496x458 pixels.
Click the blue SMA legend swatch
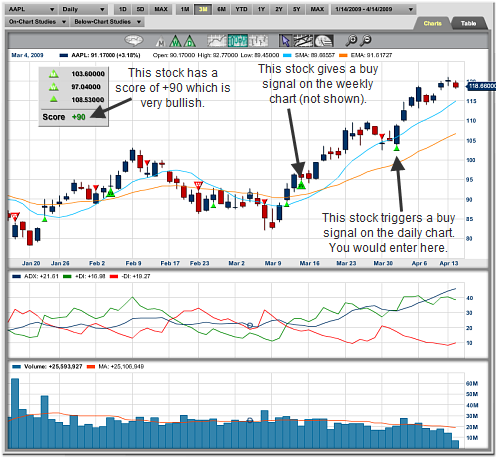point(287,55)
